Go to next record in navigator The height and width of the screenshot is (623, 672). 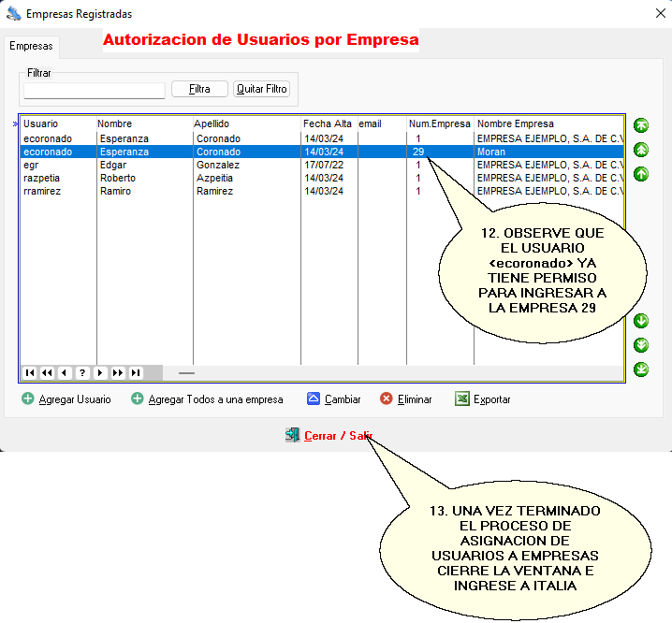coord(100,373)
